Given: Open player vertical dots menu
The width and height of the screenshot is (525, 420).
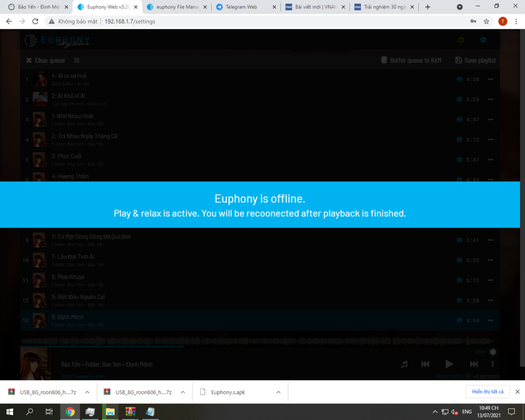Looking at the screenshot, I should [x=493, y=364].
